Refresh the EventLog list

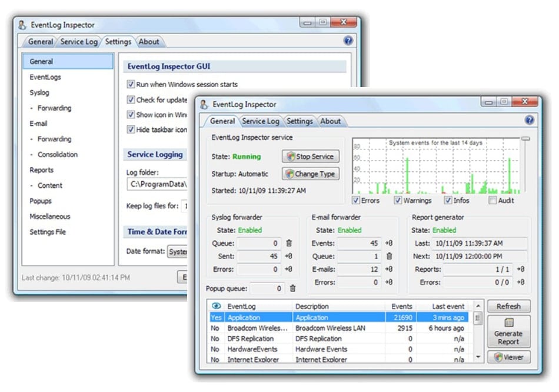(509, 307)
